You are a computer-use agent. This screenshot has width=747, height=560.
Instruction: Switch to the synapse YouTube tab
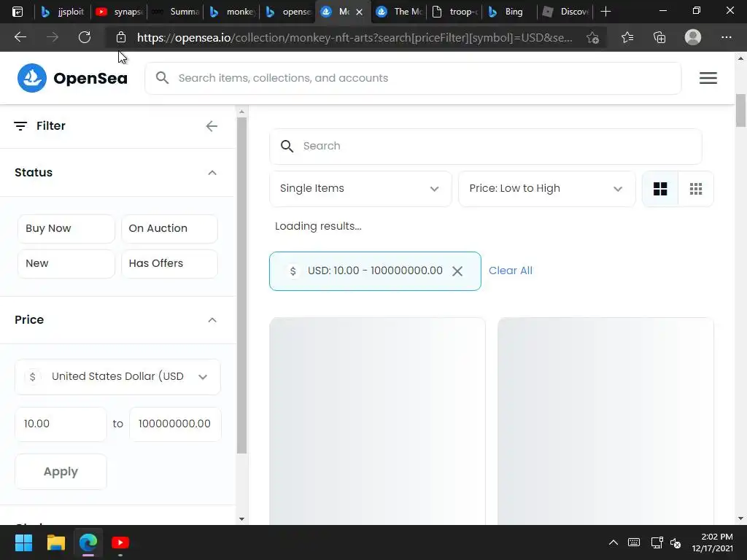tap(119, 12)
